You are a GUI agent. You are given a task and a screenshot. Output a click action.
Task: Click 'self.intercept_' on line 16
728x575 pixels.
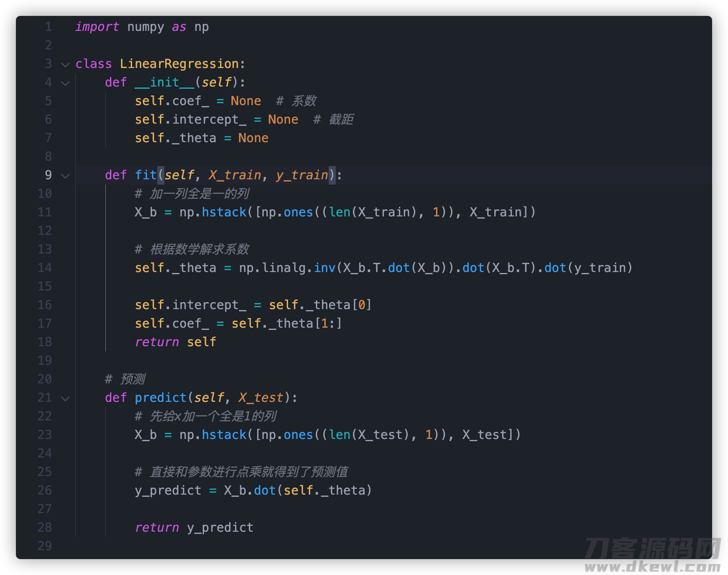(x=190, y=305)
